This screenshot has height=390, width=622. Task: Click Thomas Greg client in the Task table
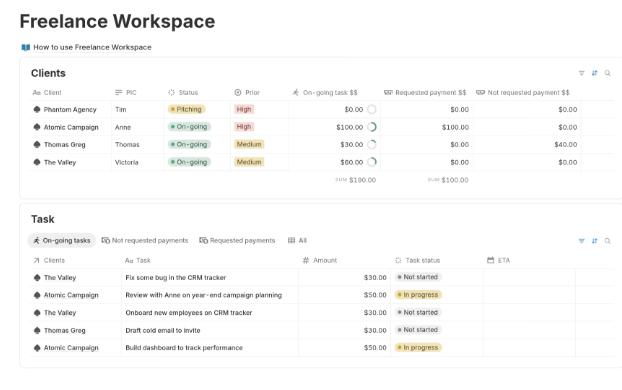(65, 330)
